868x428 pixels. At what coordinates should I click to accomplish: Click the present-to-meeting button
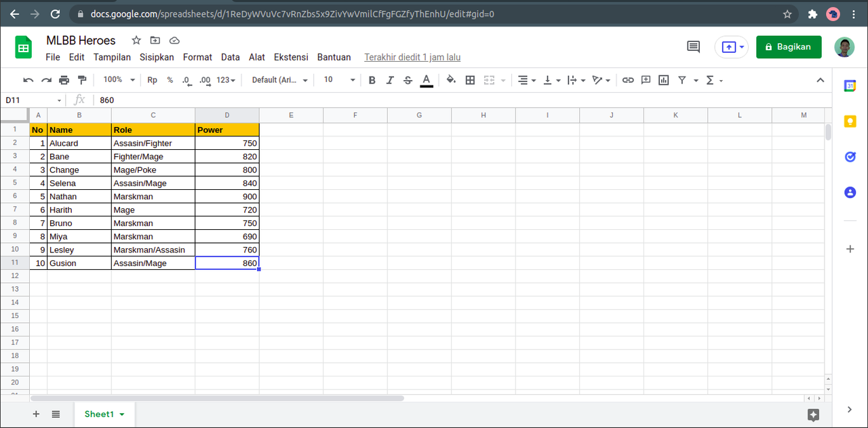[x=732, y=47]
